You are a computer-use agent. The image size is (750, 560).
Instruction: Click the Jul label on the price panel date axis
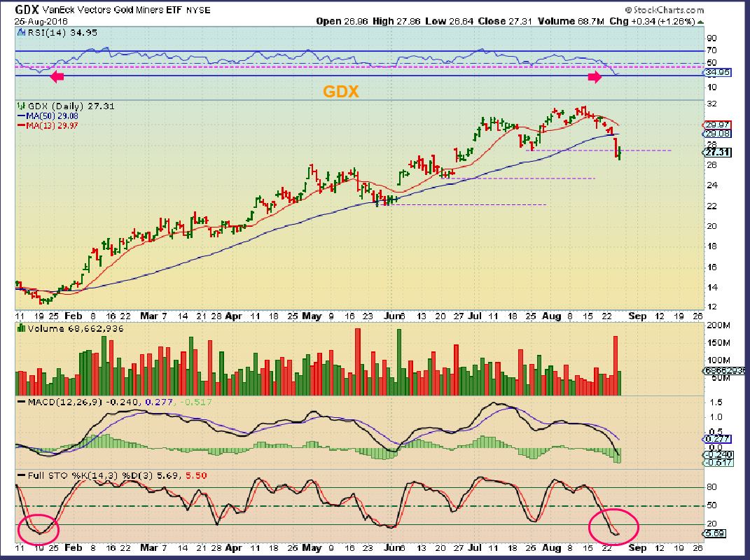click(475, 316)
